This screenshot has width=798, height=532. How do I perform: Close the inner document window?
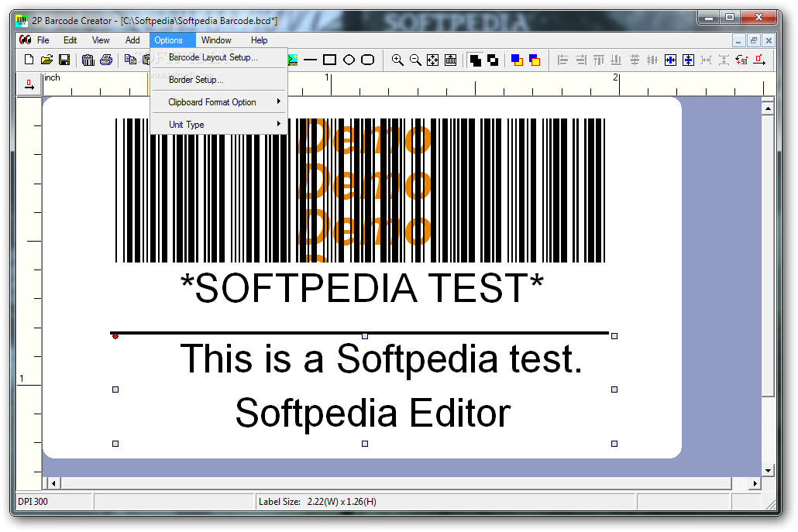pyautogui.click(x=769, y=40)
